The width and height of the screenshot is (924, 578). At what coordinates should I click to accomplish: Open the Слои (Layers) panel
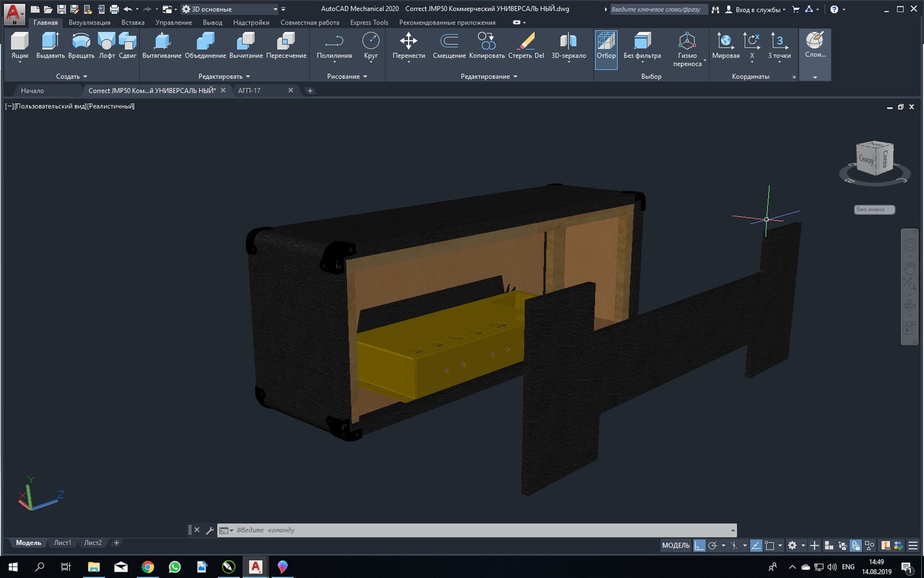(x=815, y=45)
